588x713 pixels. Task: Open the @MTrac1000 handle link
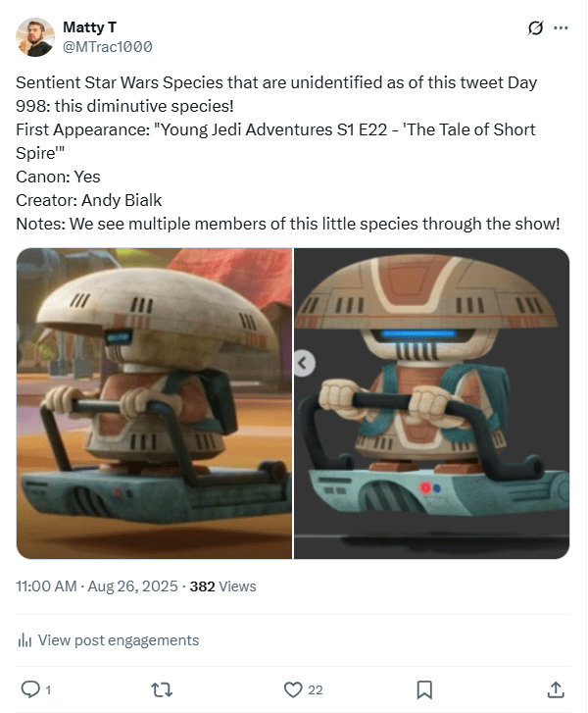click(107, 46)
